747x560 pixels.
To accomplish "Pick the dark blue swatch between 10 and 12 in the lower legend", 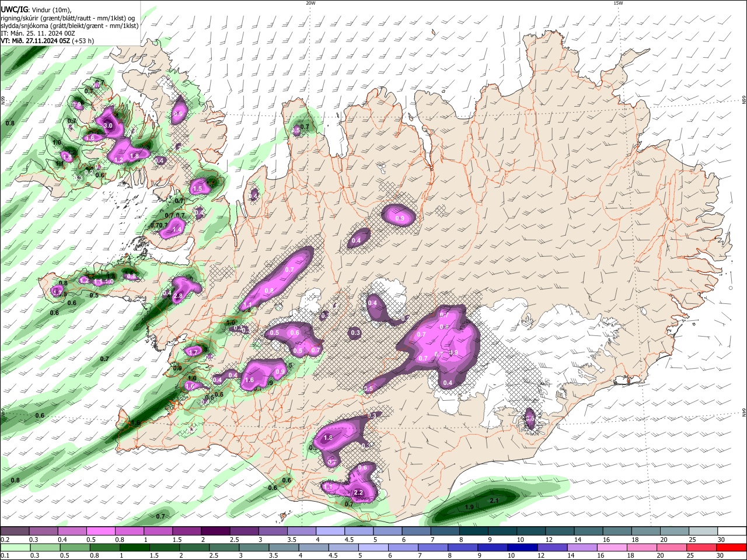I will click(x=522, y=547).
